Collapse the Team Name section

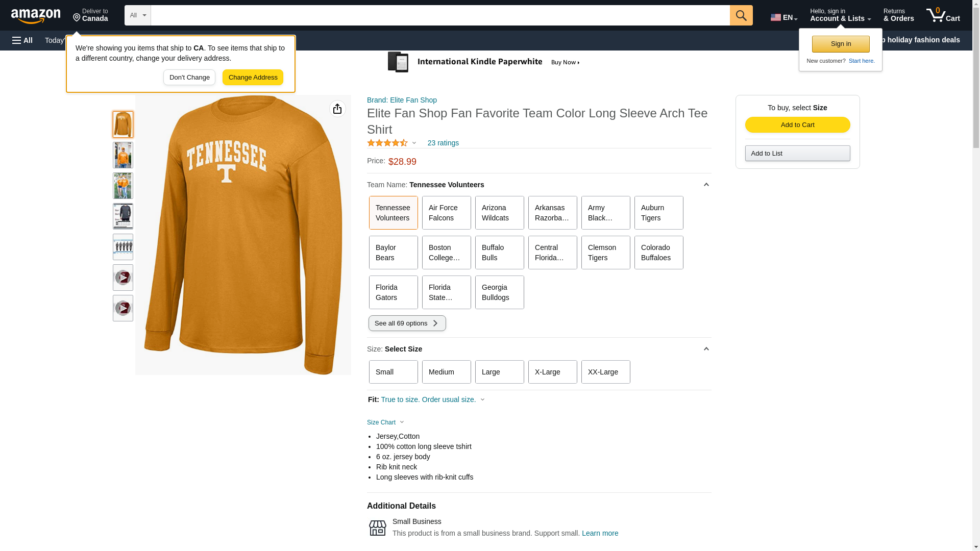click(x=706, y=185)
